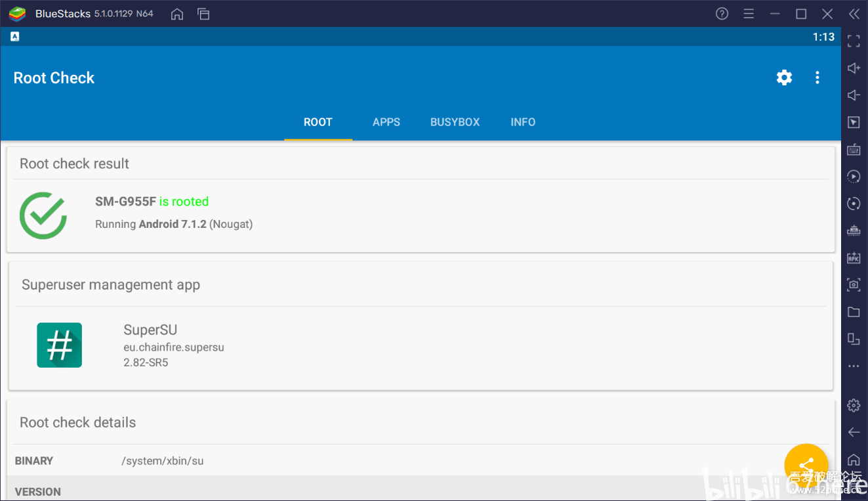Click the notification icon in status bar

click(14, 37)
